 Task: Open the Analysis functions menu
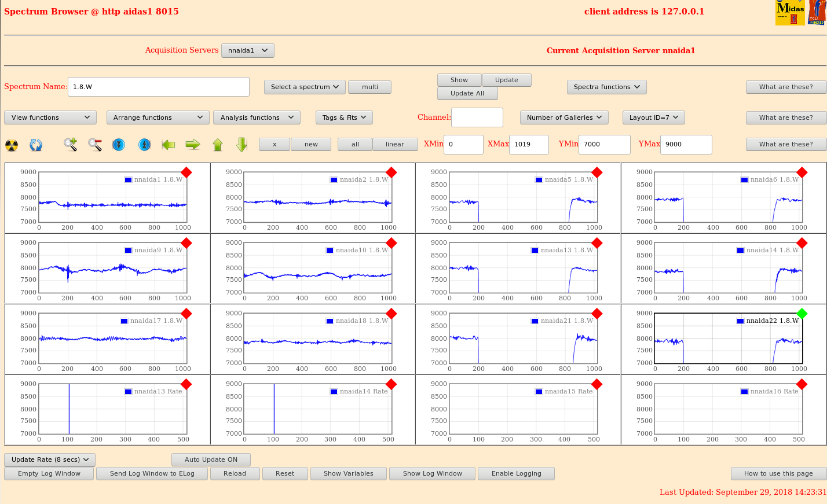coord(257,117)
